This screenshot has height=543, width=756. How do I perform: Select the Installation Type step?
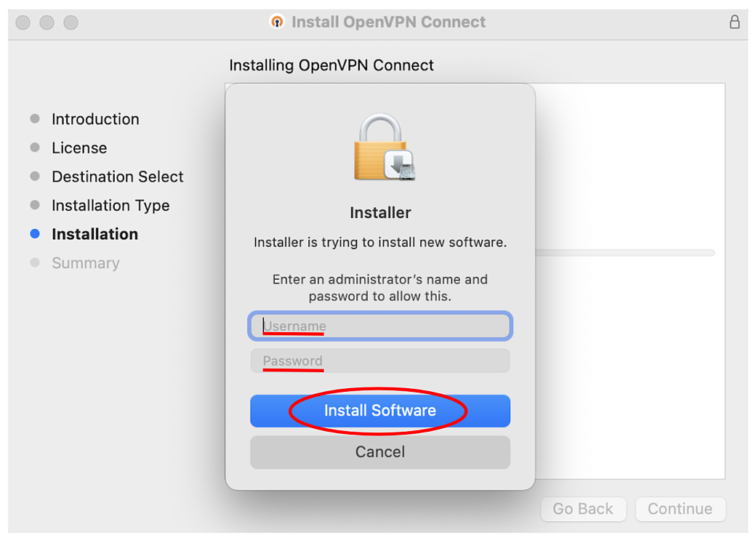click(x=110, y=206)
